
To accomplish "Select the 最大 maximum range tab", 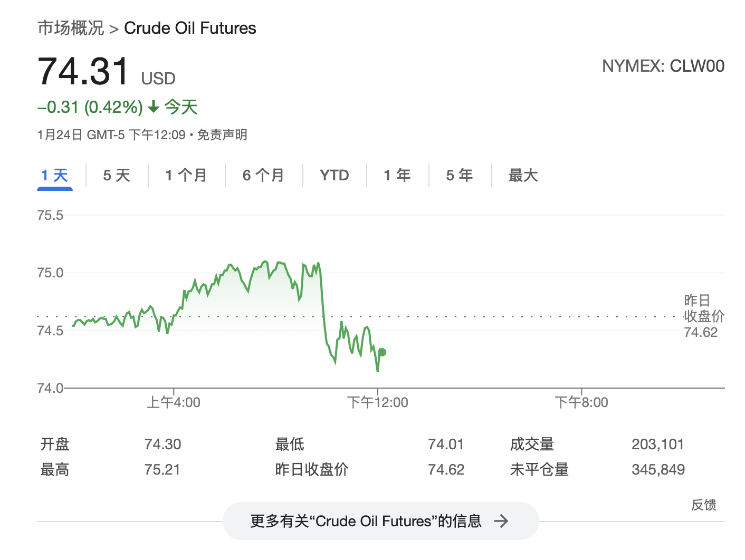I will [523, 175].
